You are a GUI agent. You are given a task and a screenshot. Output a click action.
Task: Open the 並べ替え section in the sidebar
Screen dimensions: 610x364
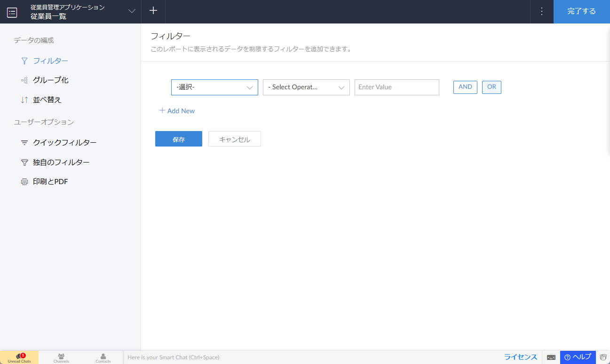coord(47,100)
